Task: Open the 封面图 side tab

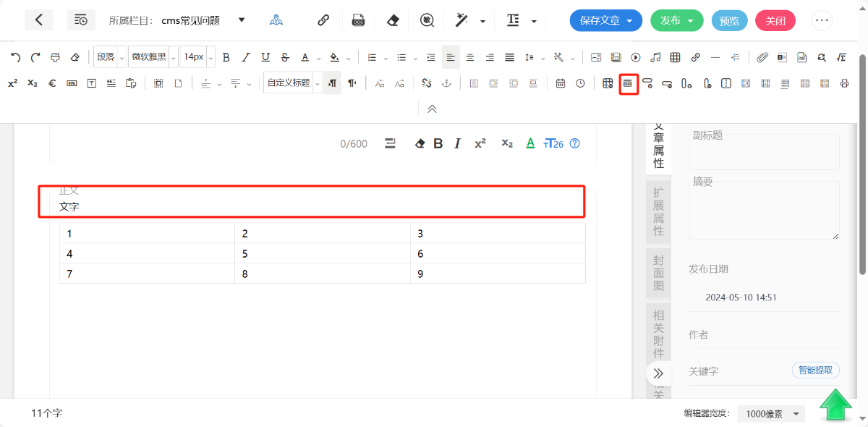Action: [658, 273]
